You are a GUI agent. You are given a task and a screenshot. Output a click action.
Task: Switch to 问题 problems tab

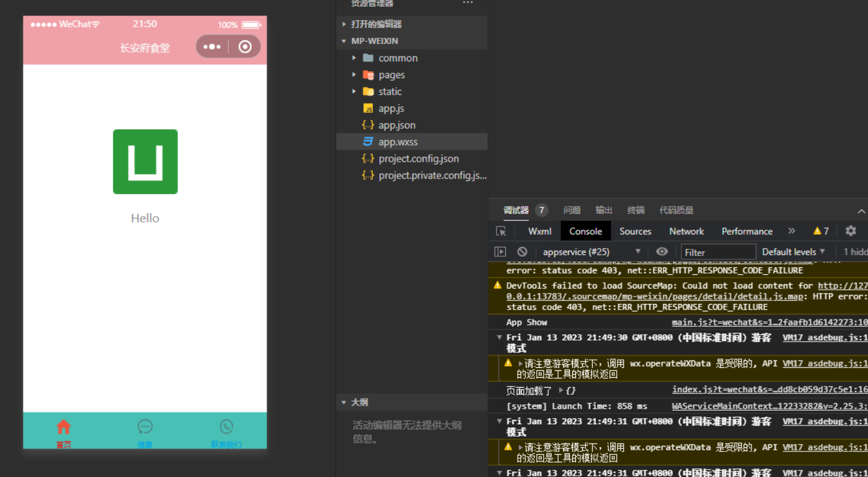coord(572,210)
